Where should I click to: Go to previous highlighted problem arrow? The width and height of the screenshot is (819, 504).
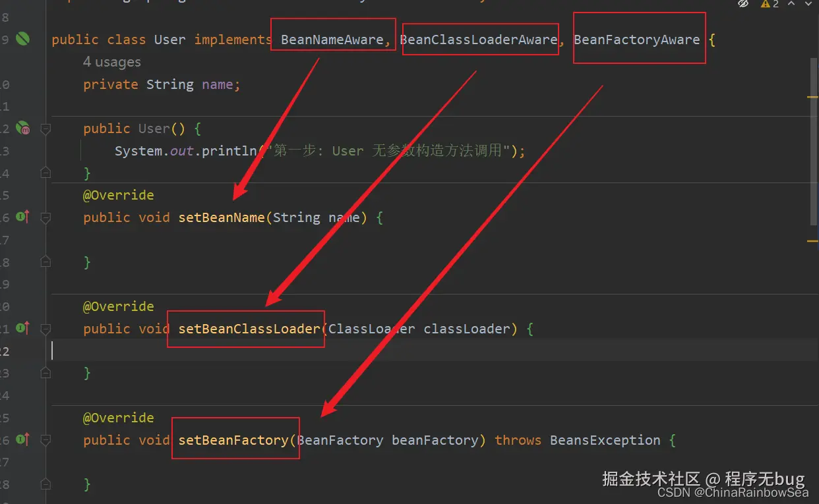(x=790, y=3)
